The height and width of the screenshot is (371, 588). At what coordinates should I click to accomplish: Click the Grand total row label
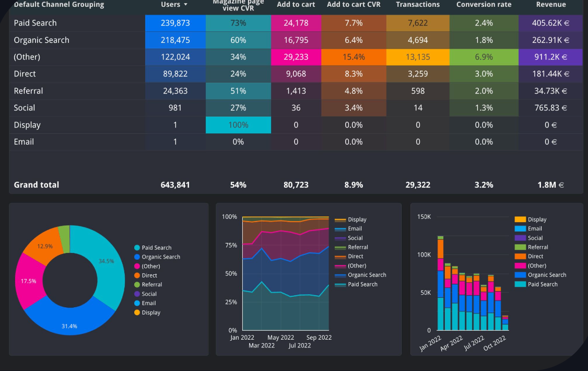(x=37, y=185)
